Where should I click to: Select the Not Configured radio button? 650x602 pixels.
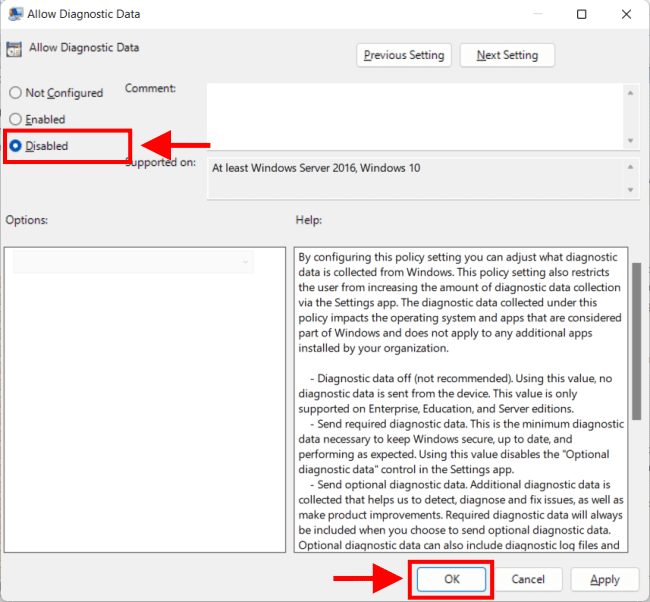15,93
